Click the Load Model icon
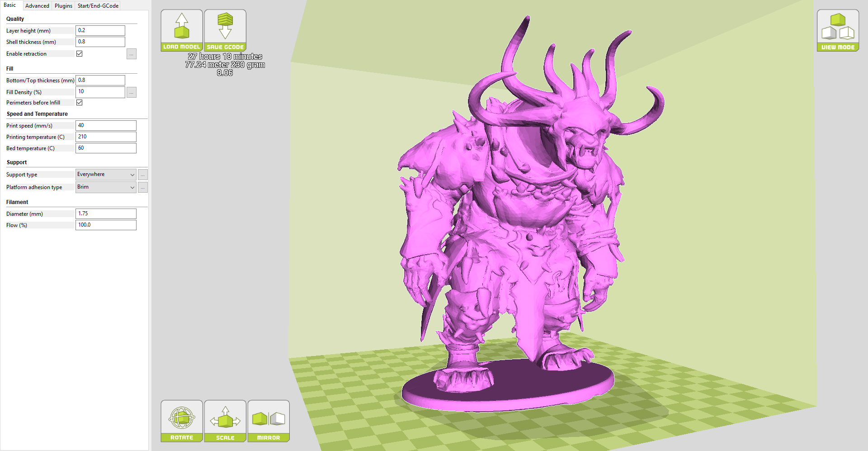 click(182, 30)
